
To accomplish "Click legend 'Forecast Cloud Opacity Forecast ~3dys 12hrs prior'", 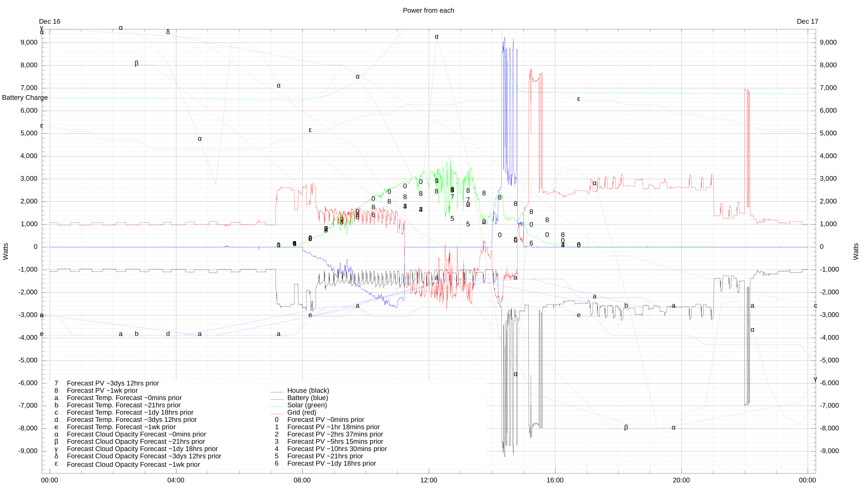I will tap(144, 456).
